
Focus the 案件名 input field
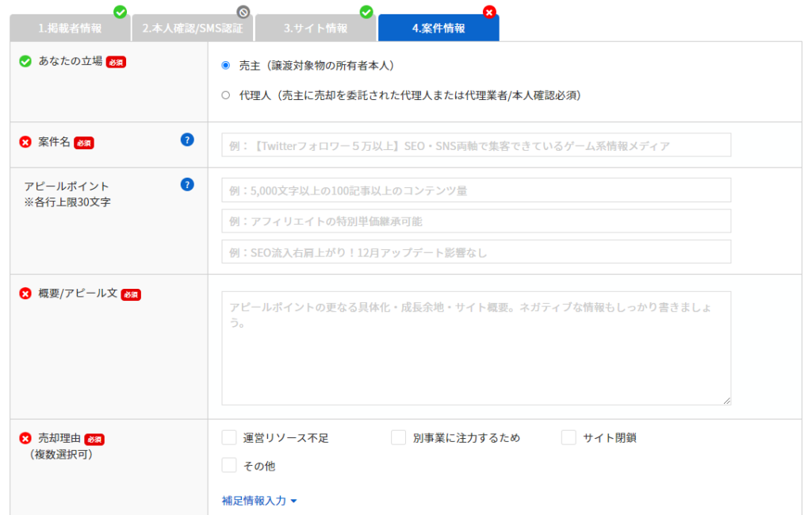(x=476, y=145)
